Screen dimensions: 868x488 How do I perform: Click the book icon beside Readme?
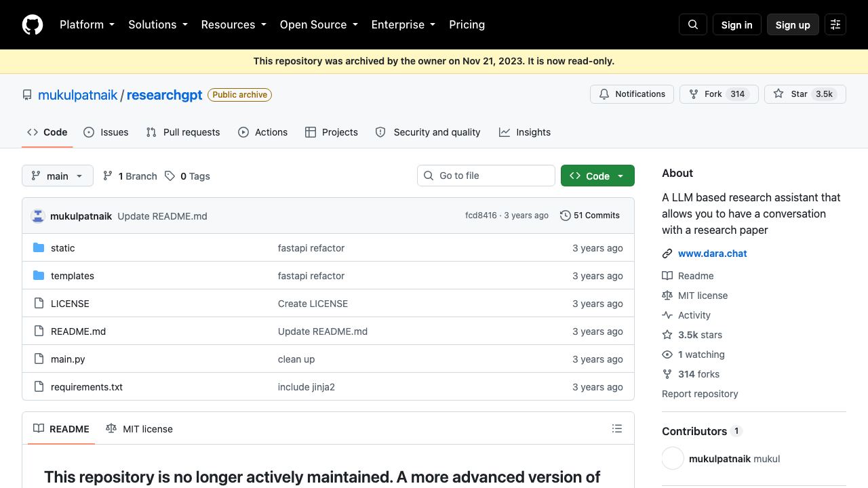coord(667,276)
